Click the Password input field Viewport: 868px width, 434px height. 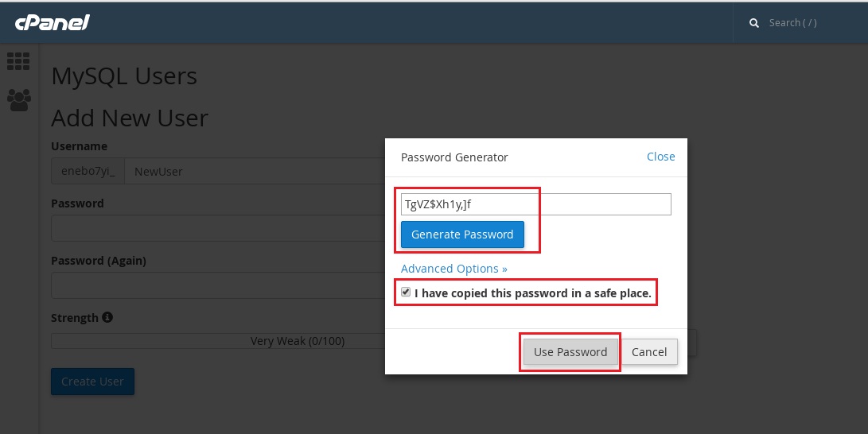(218, 228)
